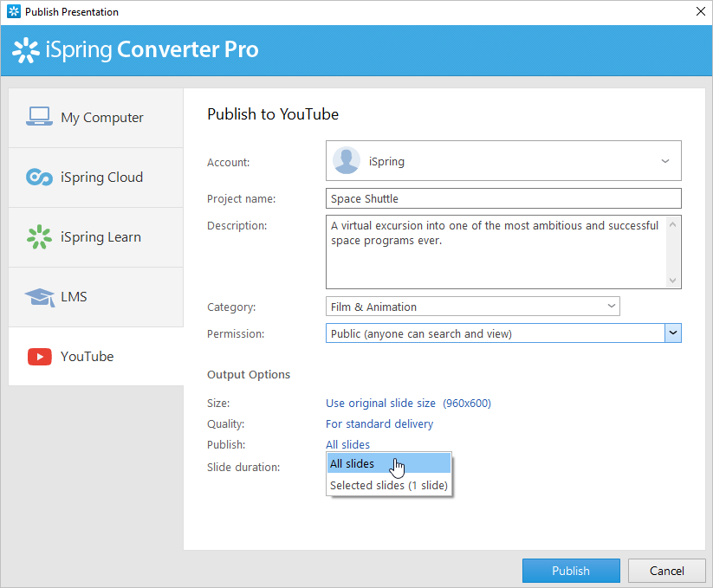
Task: Click the red YouTube play icon
Action: (x=40, y=357)
